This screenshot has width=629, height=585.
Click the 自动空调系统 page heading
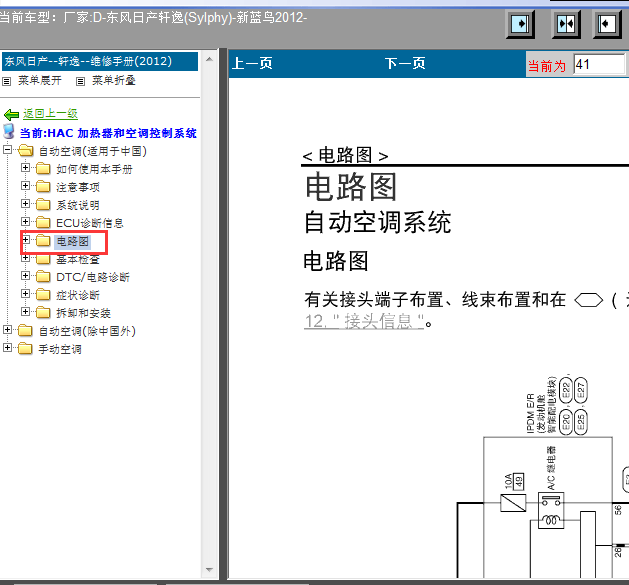pyautogui.click(x=377, y=222)
